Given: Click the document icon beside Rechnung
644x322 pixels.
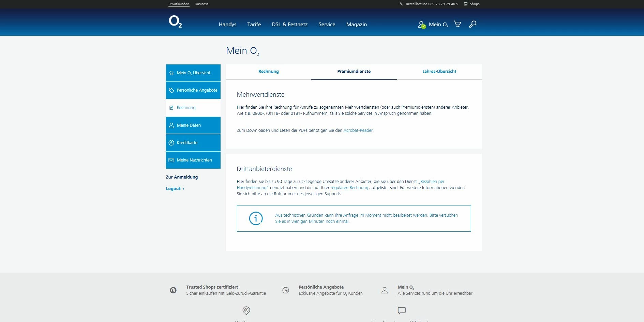Looking at the screenshot, I should (x=171, y=108).
